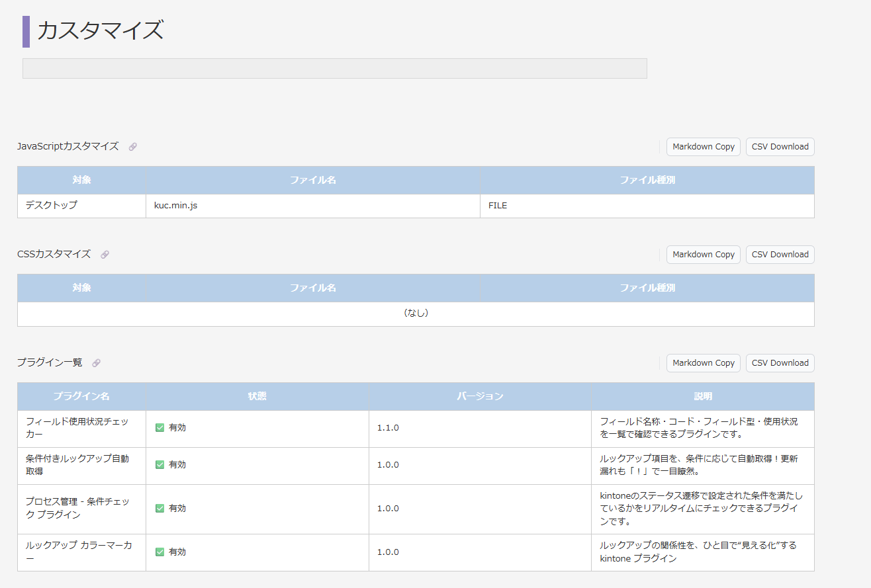Click the バージョン column header

[480, 396]
